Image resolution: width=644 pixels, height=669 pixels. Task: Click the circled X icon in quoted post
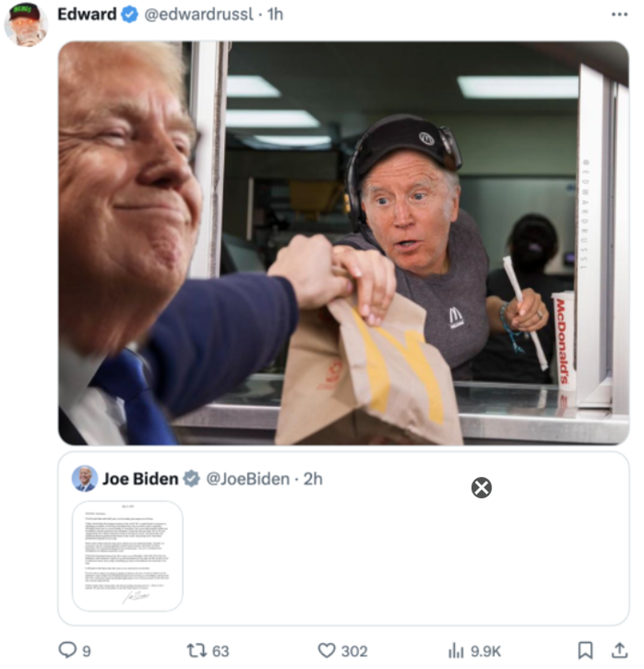[x=481, y=488]
